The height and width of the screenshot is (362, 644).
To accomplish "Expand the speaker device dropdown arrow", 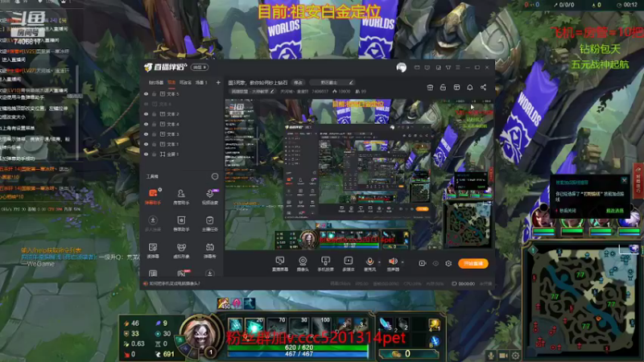I will point(402,262).
